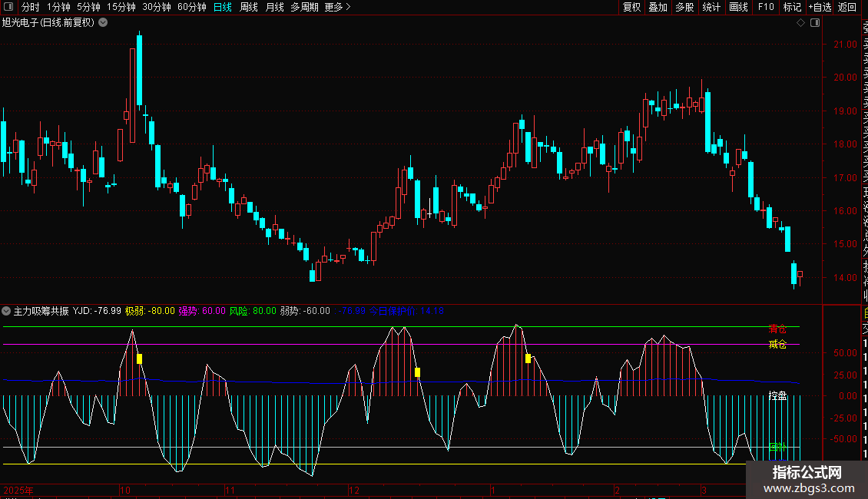Add the stock via +自选
The image size is (868, 499).
[x=820, y=8]
